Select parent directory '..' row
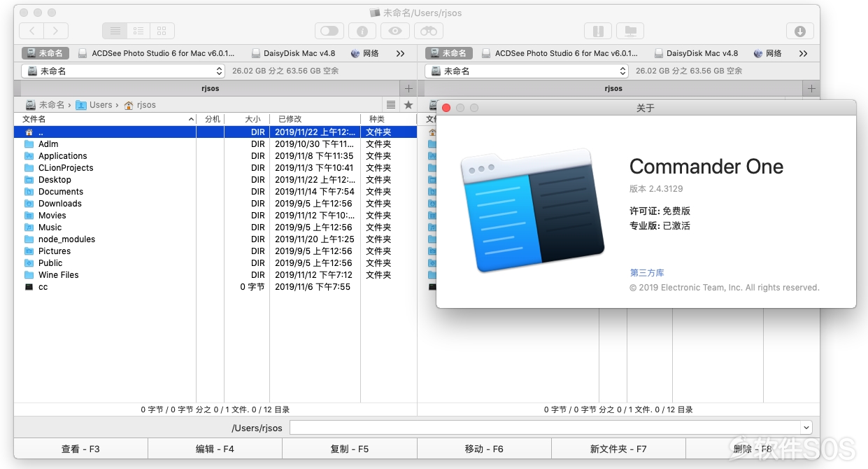The width and height of the screenshot is (868, 469). (x=215, y=132)
